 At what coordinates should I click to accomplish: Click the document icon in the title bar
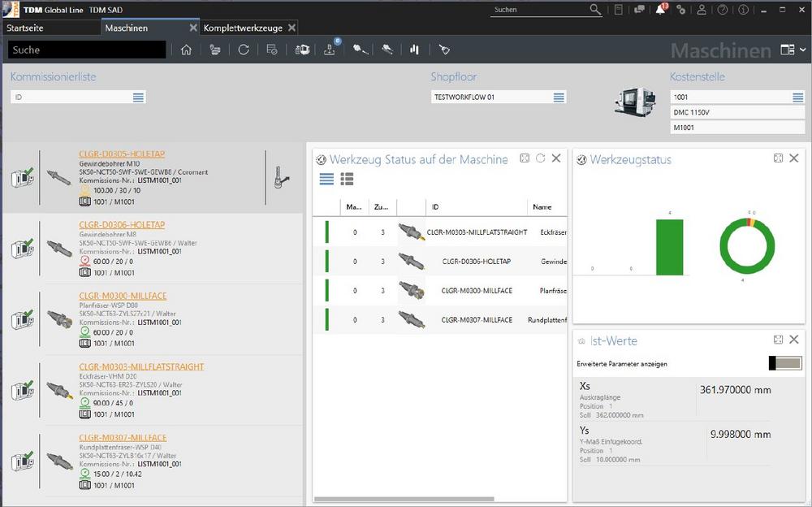click(x=618, y=10)
